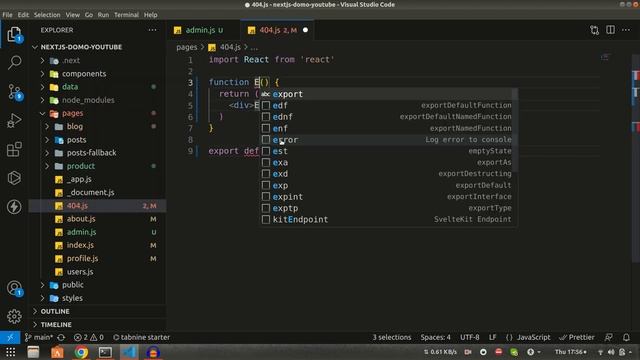Open the Explorer view icon
640x360 pixels.
click(14, 34)
